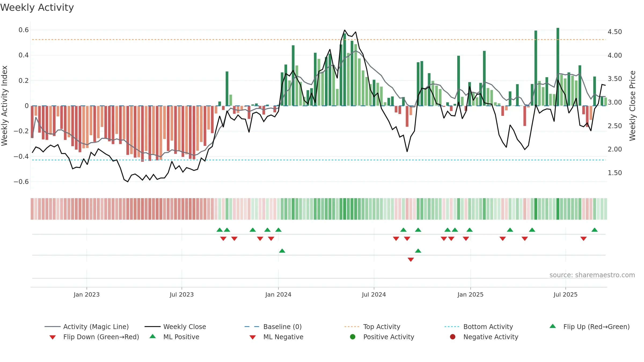
Task: Click the 1.50 price axis tick
Action: point(615,173)
